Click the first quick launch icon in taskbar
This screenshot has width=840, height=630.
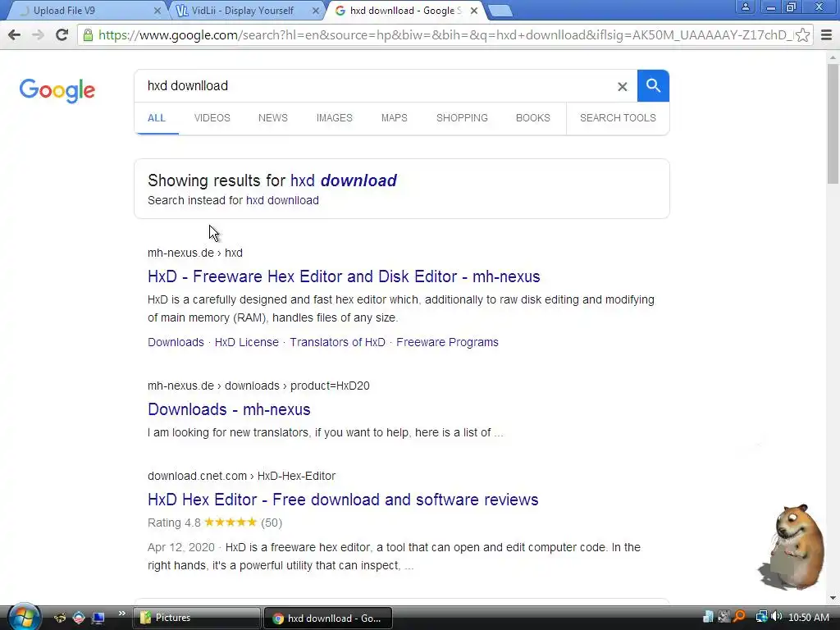[x=59, y=618]
